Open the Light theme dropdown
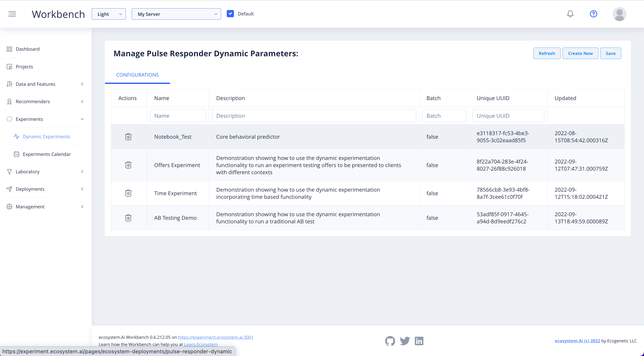Image resolution: width=644 pixels, height=356 pixels. tap(108, 14)
